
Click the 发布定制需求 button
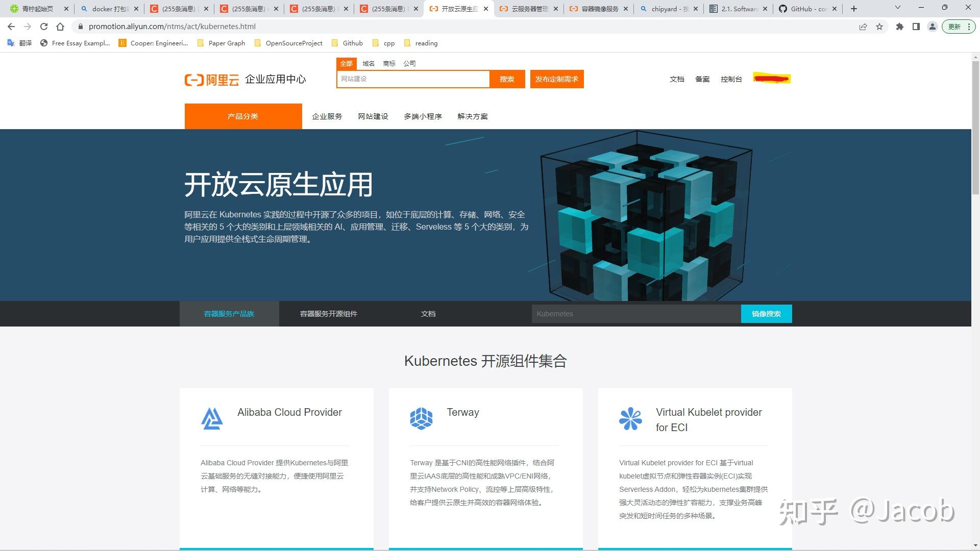point(556,79)
